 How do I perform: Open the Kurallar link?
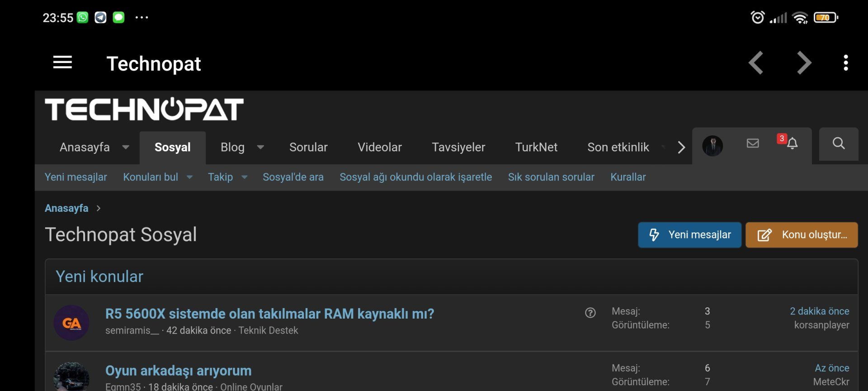coord(628,177)
